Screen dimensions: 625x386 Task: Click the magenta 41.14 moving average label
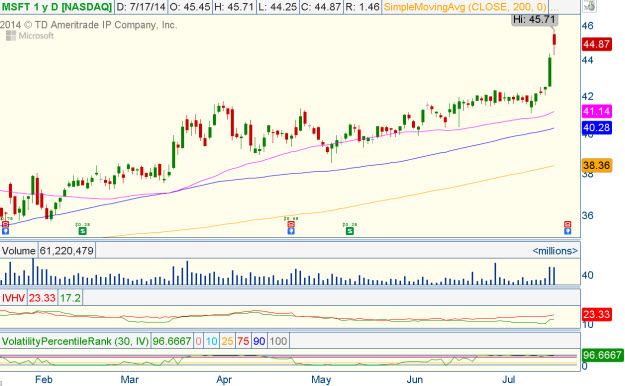[596, 111]
